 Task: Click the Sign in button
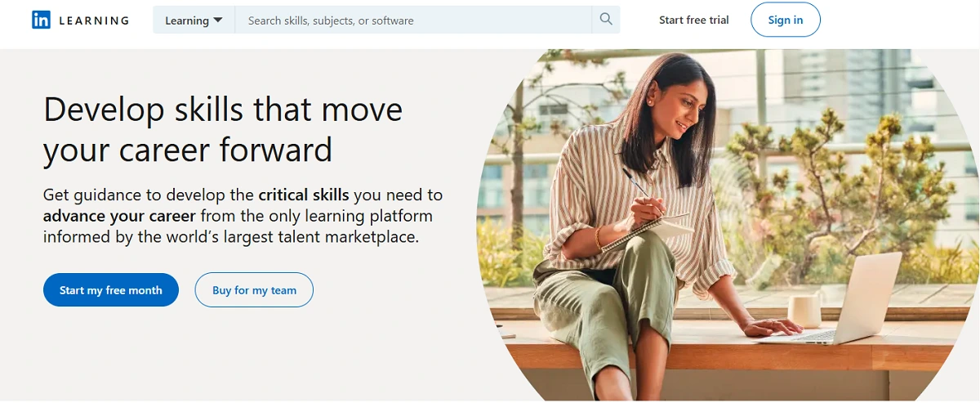coord(786,20)
